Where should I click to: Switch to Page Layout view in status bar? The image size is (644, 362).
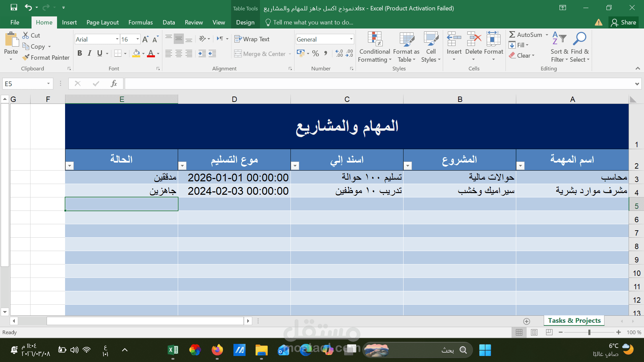click(534, 332)
